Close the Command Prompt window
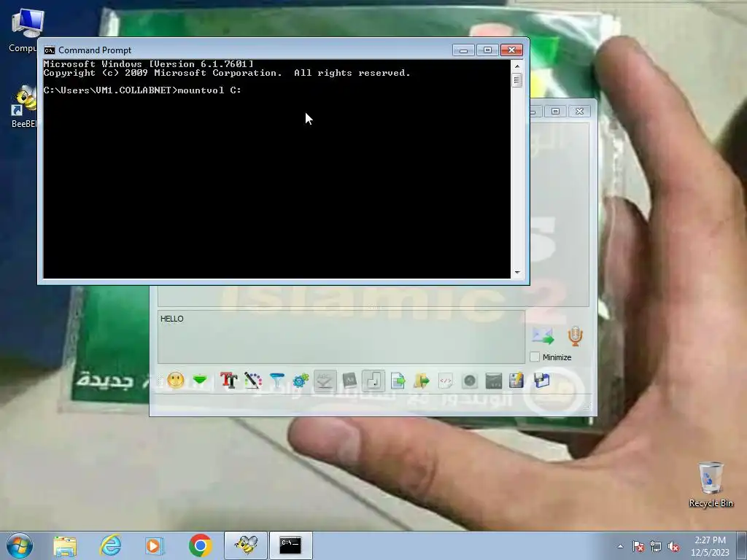The image size is (747, 560). click(x=511, y=50)
